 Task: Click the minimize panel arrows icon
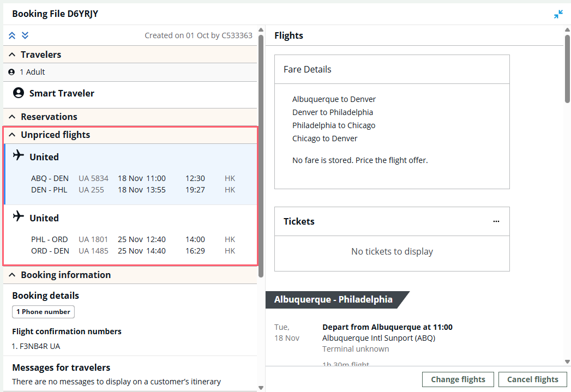click(558, 14)
